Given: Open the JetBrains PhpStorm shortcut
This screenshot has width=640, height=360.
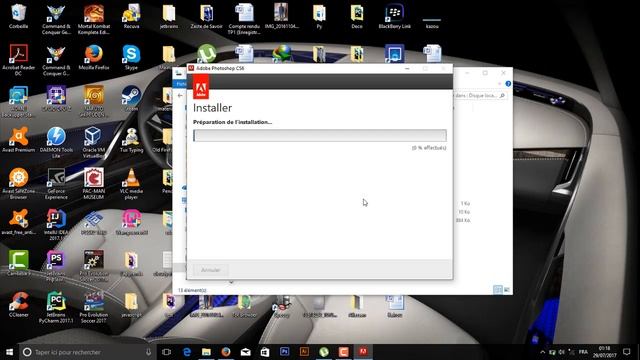Looking at the screenshot, I should coord(56,266).
